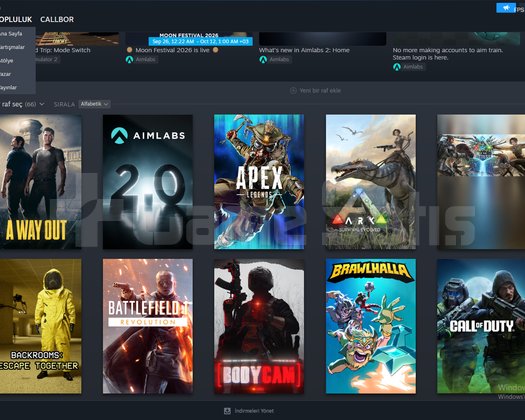Click the download icon beside İndirmeleri Yönet
The height and width of the screenshot is (420, 525).
point(227,411)
